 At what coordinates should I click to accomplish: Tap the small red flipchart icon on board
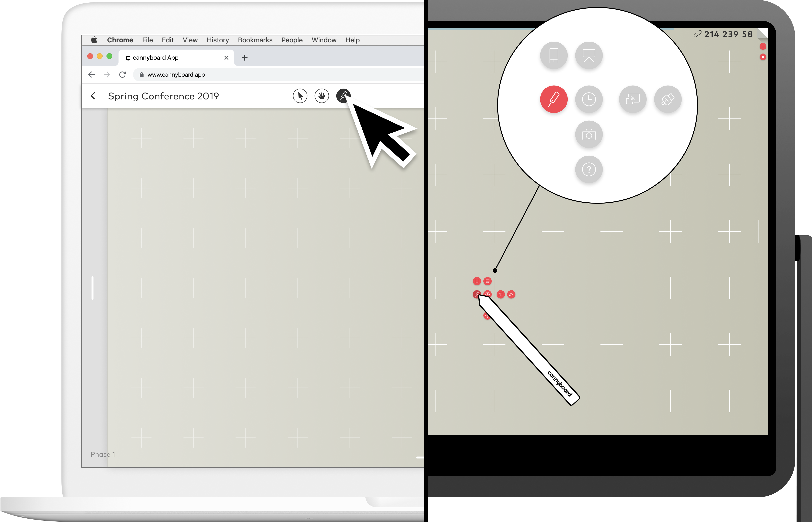[477, 281]
